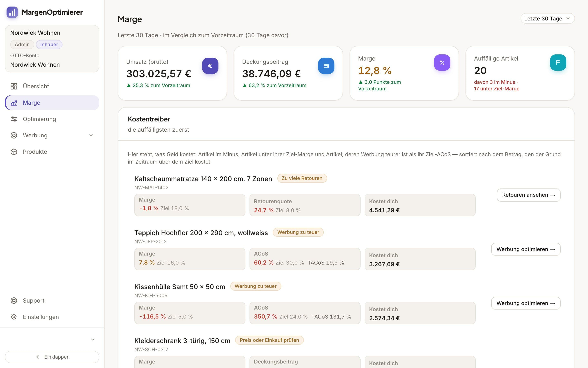Click the Marge chart icon in sidebar
This screenshot has height=368, width=588.
[14, 103]
